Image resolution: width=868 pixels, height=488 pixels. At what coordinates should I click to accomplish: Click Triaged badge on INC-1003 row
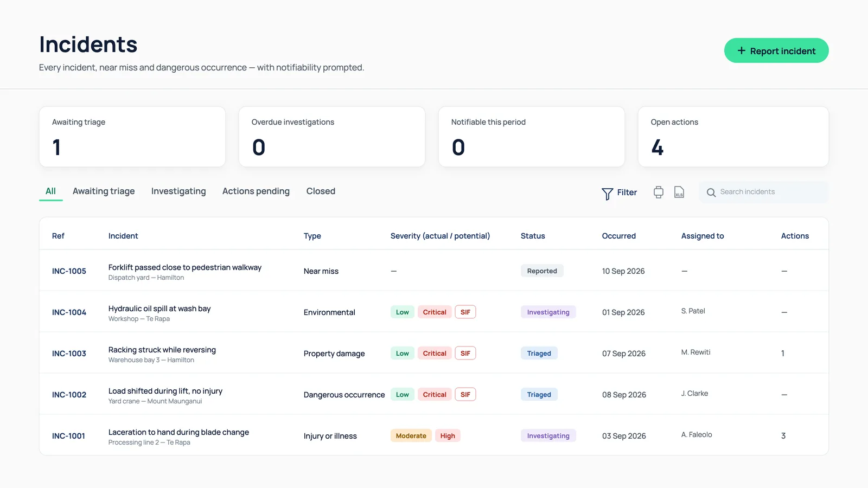coord(539,354)
